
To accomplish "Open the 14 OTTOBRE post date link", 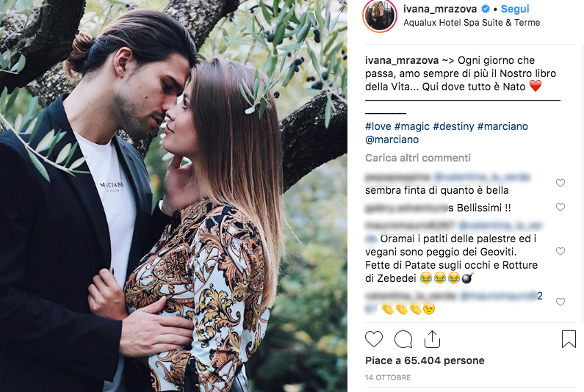I will [388, 377].
